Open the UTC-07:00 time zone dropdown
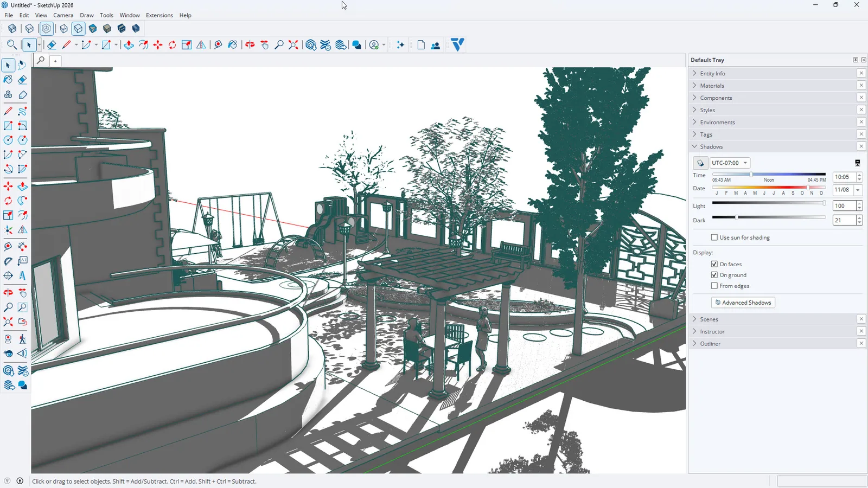This screenshot has width=868, height=488. [x=730, y=163]
